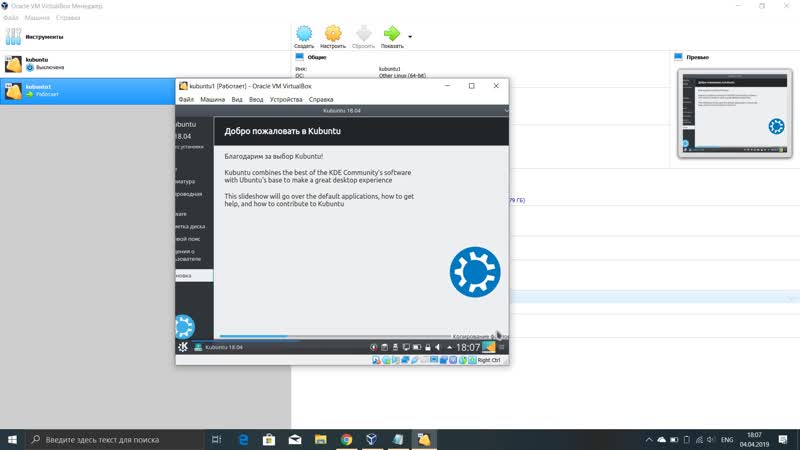Expand the dropdown arrow beside Показать

tap(410, 37)
